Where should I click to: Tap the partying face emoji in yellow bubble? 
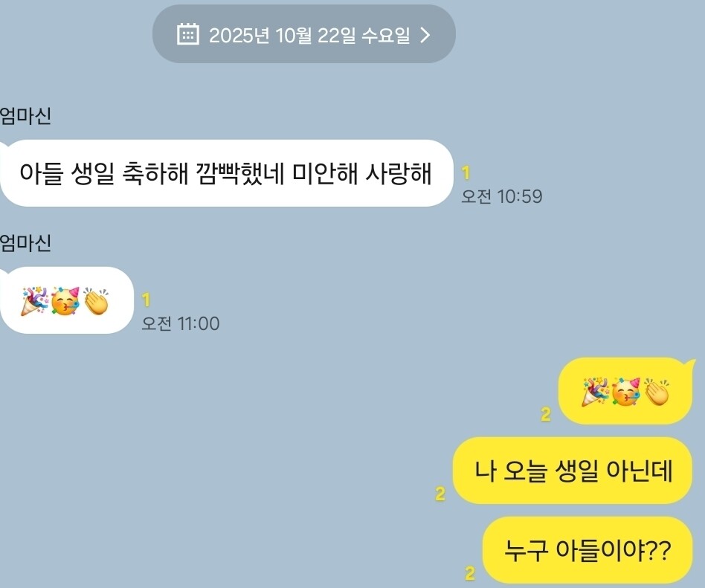pos(626,392)
